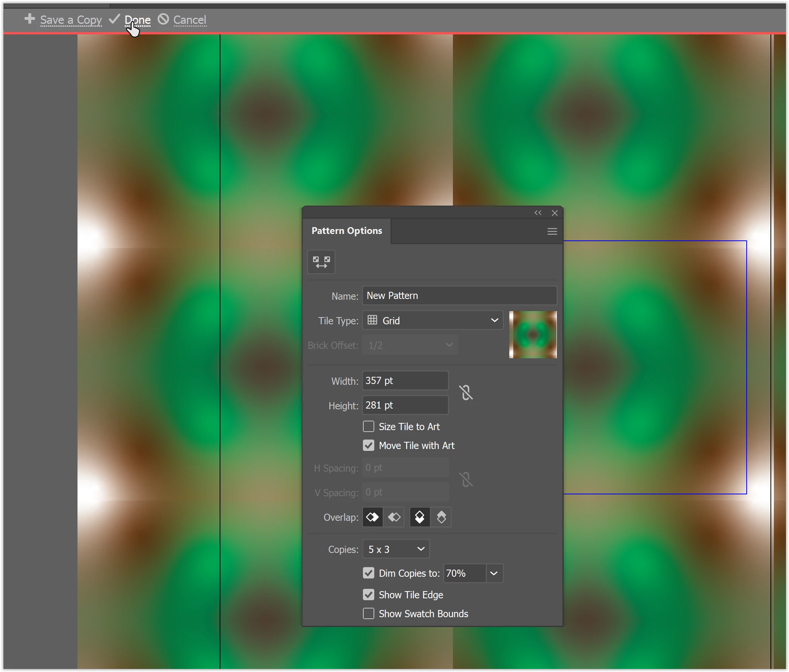Disable Show Tile Edge checkbox
789x672 pixels.
tap(368, 595)
